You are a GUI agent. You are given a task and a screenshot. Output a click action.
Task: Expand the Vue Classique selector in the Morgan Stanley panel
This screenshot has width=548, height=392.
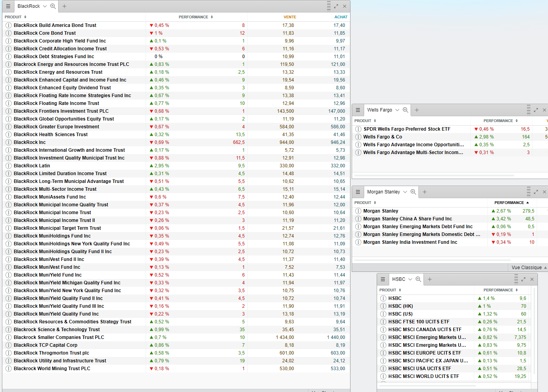[x=529, y=268]
